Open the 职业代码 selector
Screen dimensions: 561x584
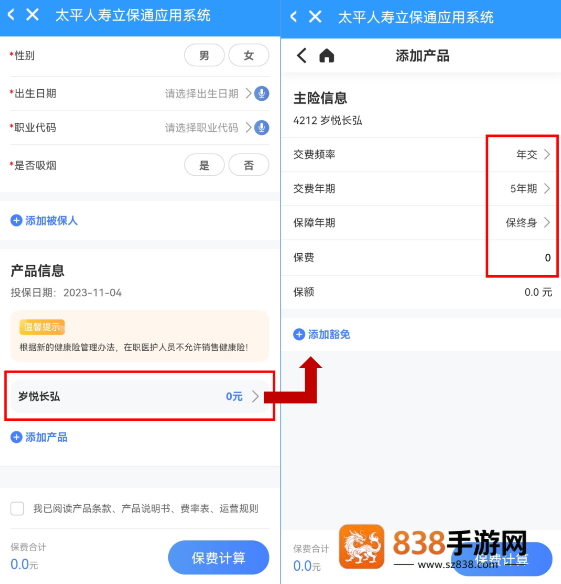(208, 128)
